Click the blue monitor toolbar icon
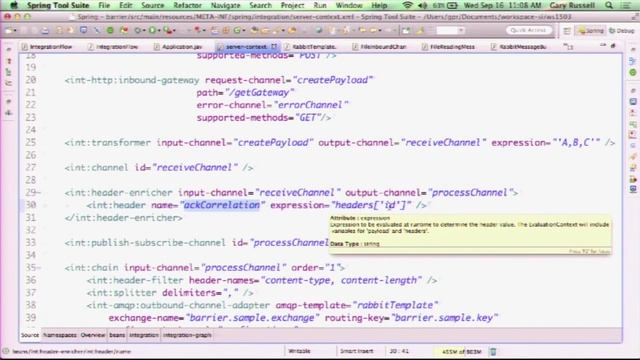 [83, 31]
